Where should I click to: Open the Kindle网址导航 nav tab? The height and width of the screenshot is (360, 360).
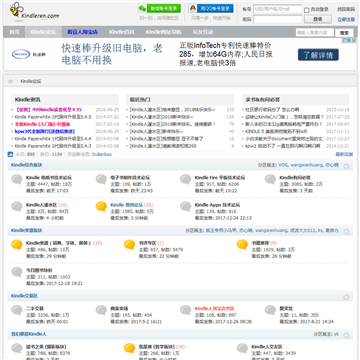pyautogui.click(x=163, y=32)
